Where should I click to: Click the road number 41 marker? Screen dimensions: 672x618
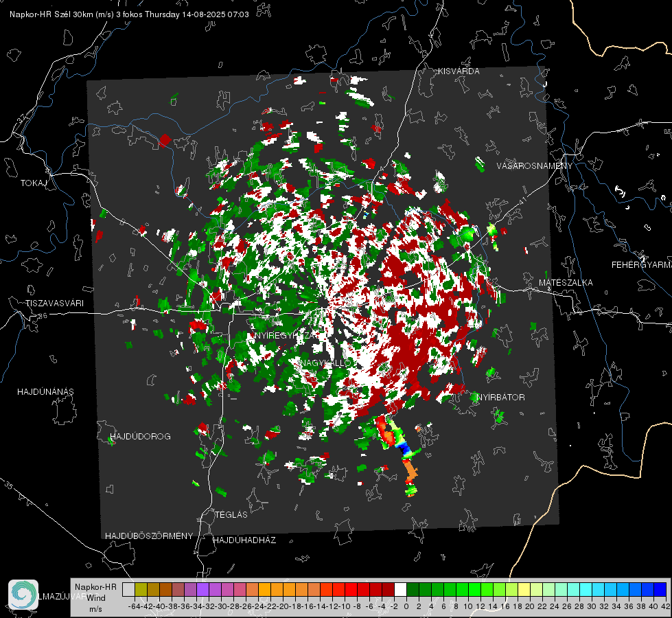[522, 201]
